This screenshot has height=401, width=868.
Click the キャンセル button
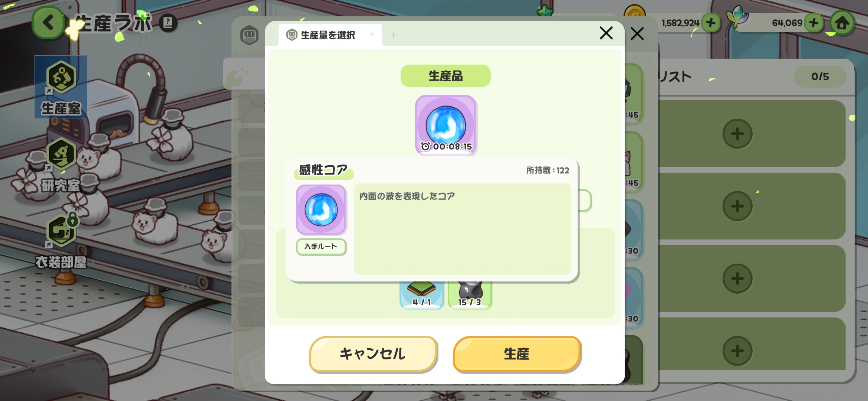[373, 354]
